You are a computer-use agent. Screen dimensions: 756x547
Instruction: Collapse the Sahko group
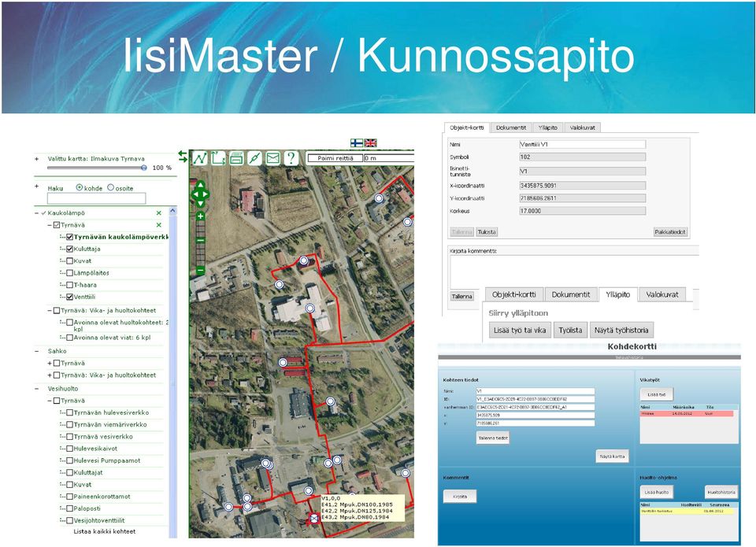37,351
